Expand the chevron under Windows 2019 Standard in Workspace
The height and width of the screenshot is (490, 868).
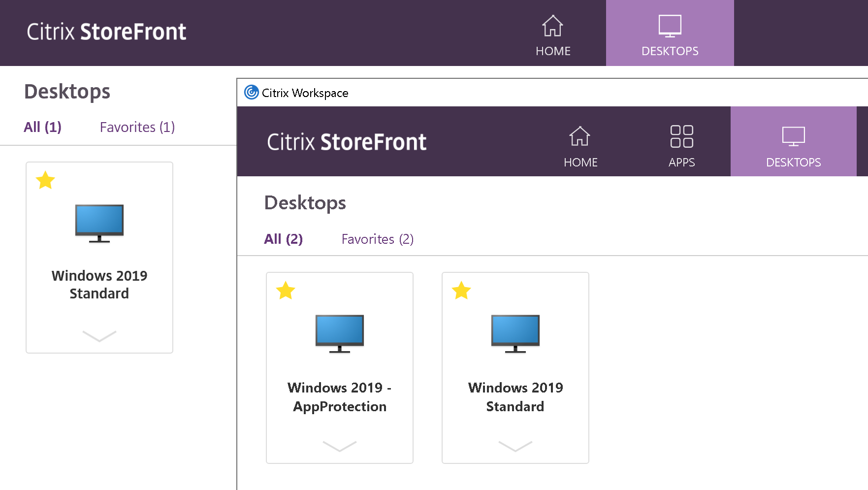point(515,446)
